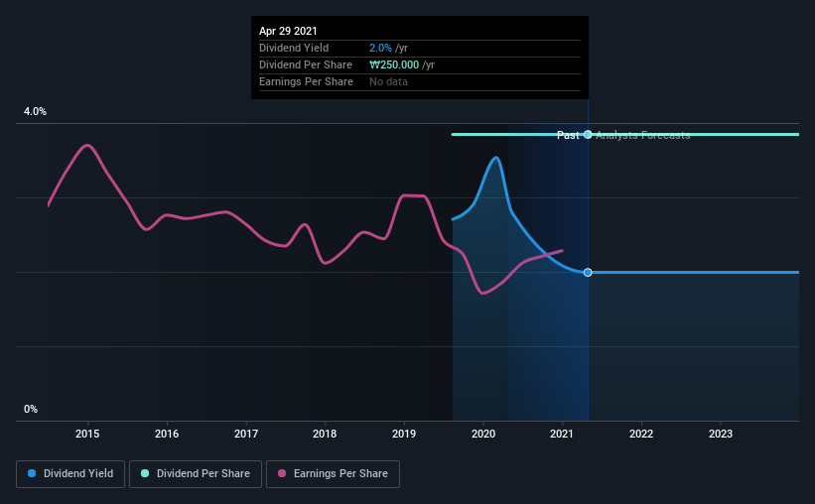Image resolution: width=815 pixels, height=504 pixels.
Task: Click the 2020 peak of Dividend Yield line
Action: [x=496, y=158]
